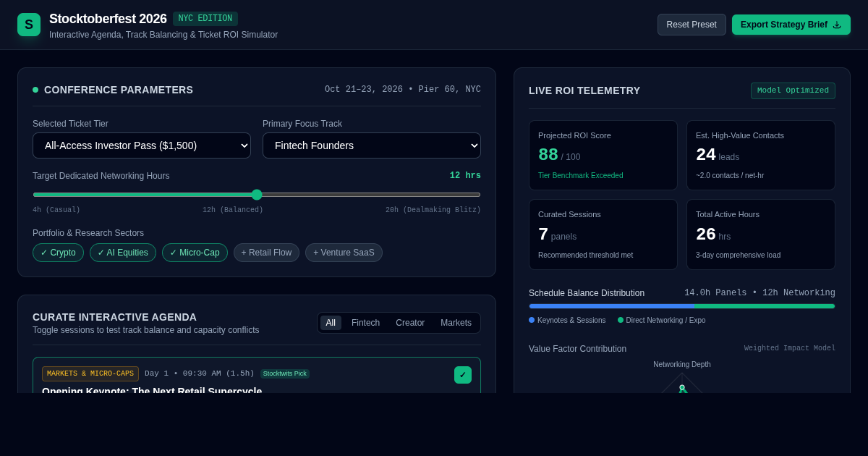868x456 pixels.
Task: Click the Tier Benchmark Exceeded text
Action: 581,175
